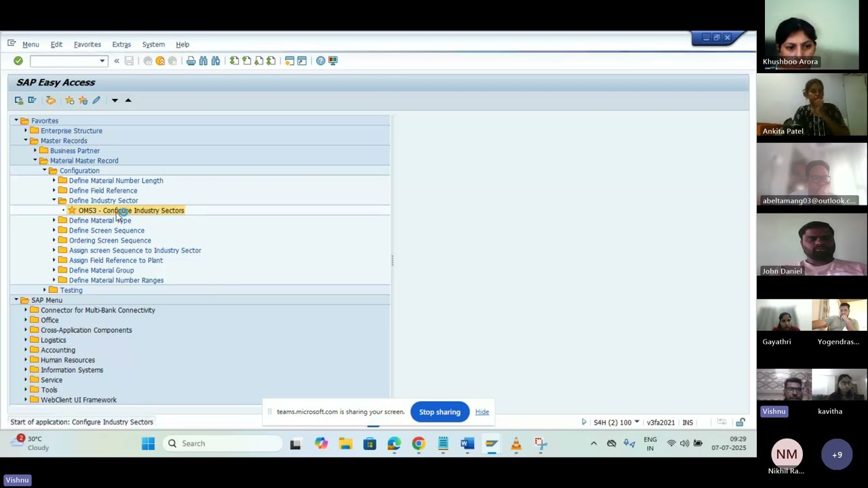
Task: Open the Edit menu
Action: pyautogui.click(x=56, y=44)
